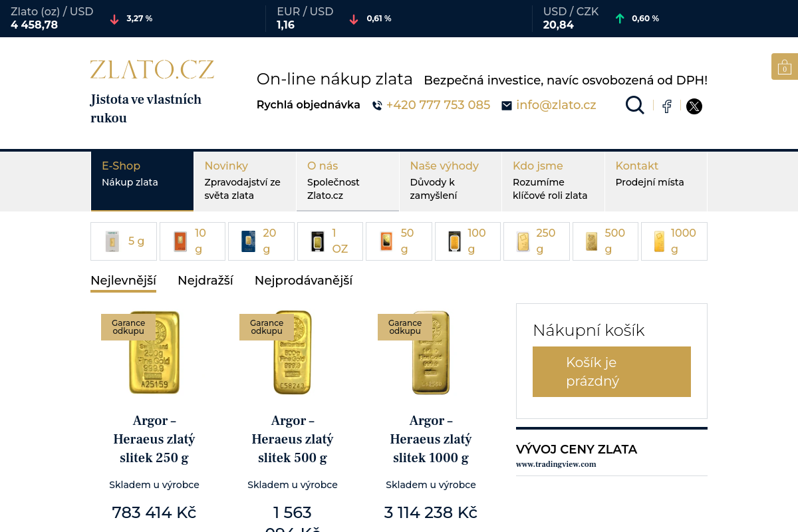798x532 pixels.
Task: Click the search magnifier icon
Action: [x=635, y=105]
